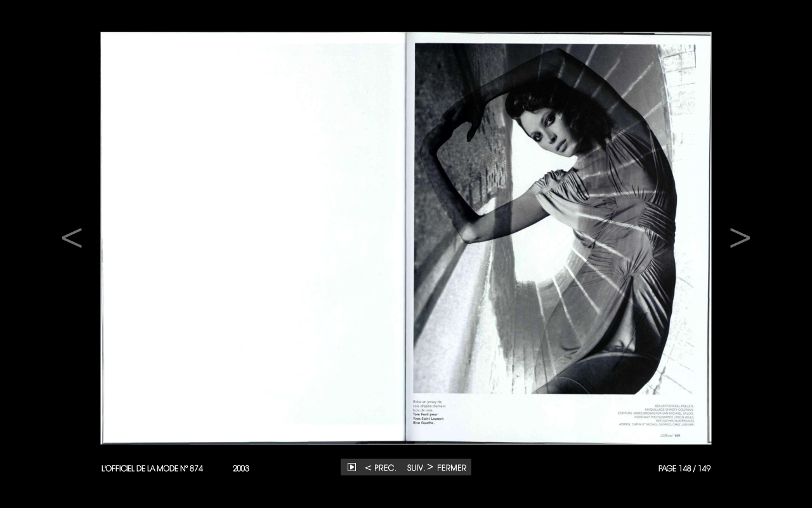Click the Tom Ford pour Yves Saint Laurent caption
Screen dimensions: 812x508
click(x=428, y=418)
